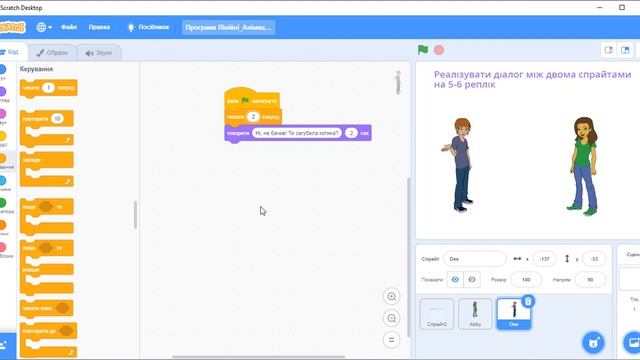Click the round cat icon to choose a sprite

593,343
